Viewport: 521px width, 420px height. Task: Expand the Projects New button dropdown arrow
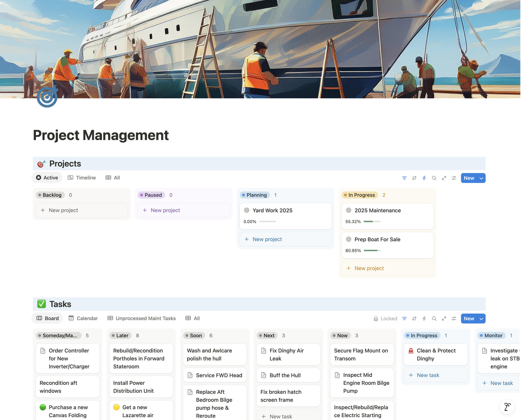point(481,178)
